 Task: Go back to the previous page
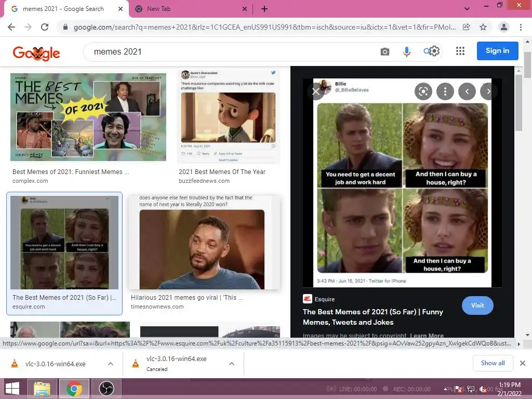point(11,27)
